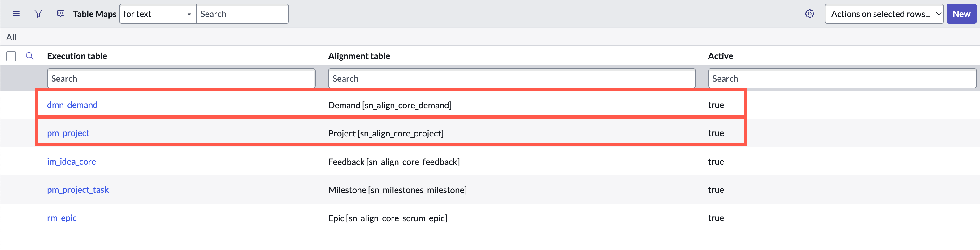The image size is (980, 250).
Task: Open the im_idea_core record
Action: [x=72, y=162]
